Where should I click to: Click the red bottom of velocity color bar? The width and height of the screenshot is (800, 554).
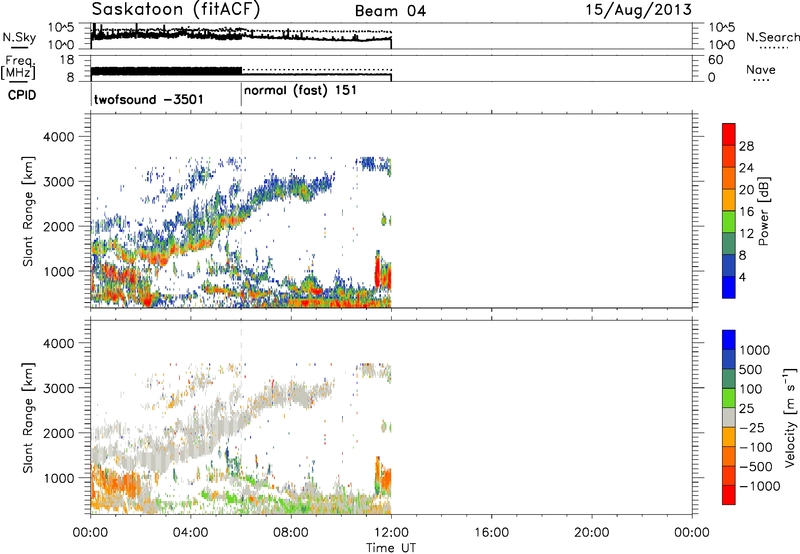[729, 495]
